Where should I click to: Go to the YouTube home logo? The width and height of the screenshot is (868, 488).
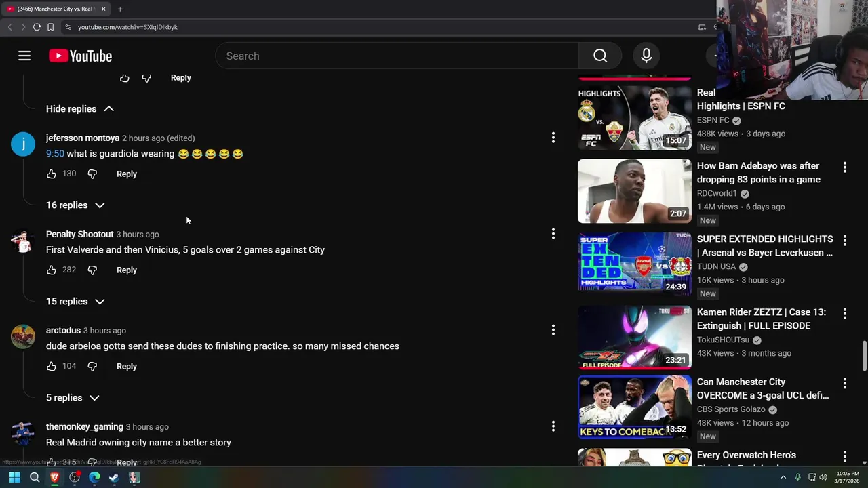pyautogui.click(x=80, y=56)
